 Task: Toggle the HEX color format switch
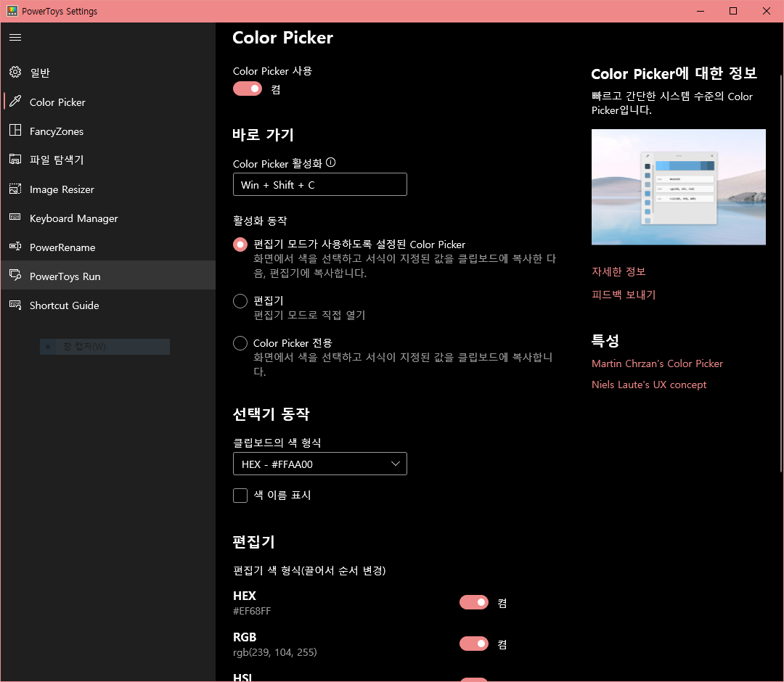click(474, 602)
